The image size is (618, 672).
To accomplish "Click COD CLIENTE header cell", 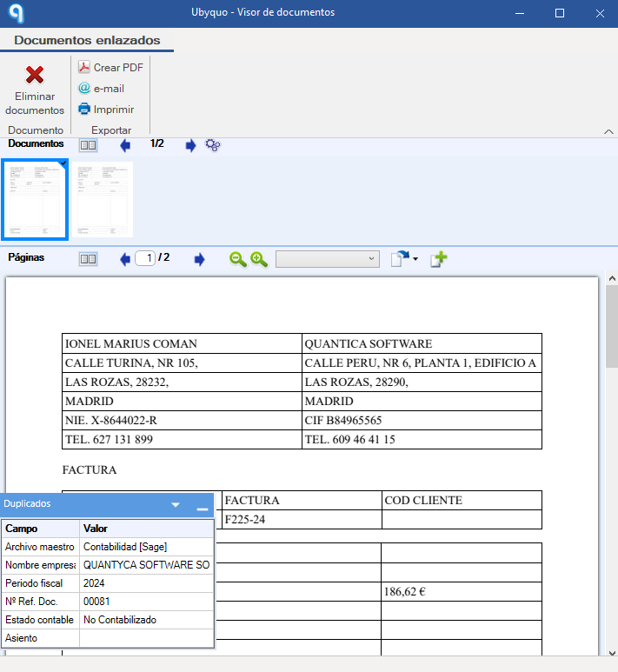I will point(462,500).
